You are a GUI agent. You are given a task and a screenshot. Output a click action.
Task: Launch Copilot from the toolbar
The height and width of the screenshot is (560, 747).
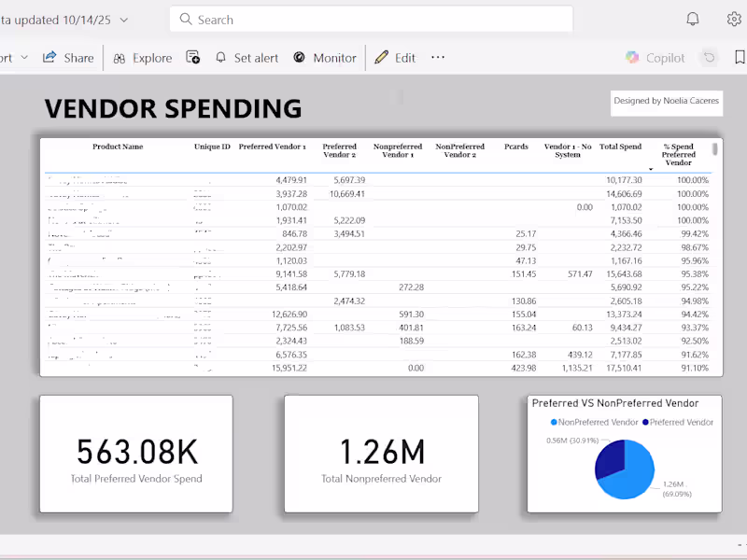click(655, 58)
